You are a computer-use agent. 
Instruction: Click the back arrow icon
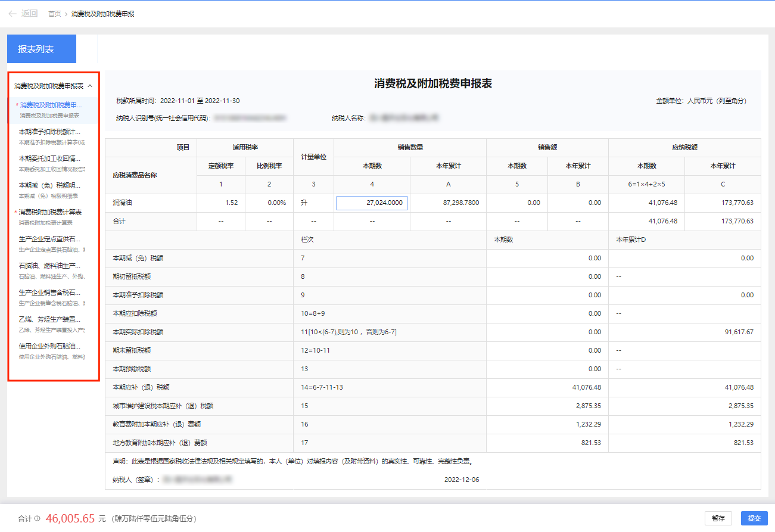[13, 14]
